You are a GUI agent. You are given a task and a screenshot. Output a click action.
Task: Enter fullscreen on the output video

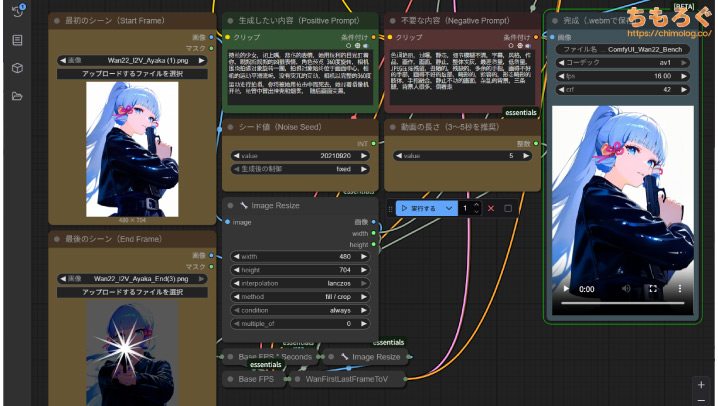click(x=653, y=289)
